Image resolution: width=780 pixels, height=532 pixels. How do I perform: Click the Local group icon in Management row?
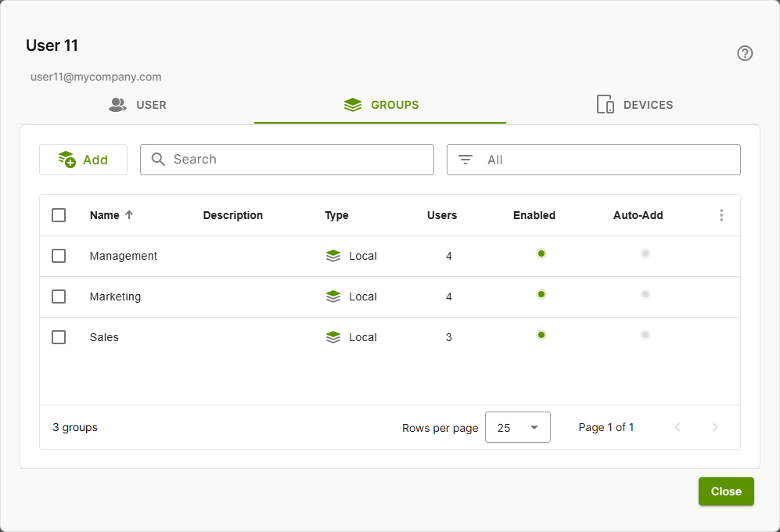coord(333,256)
